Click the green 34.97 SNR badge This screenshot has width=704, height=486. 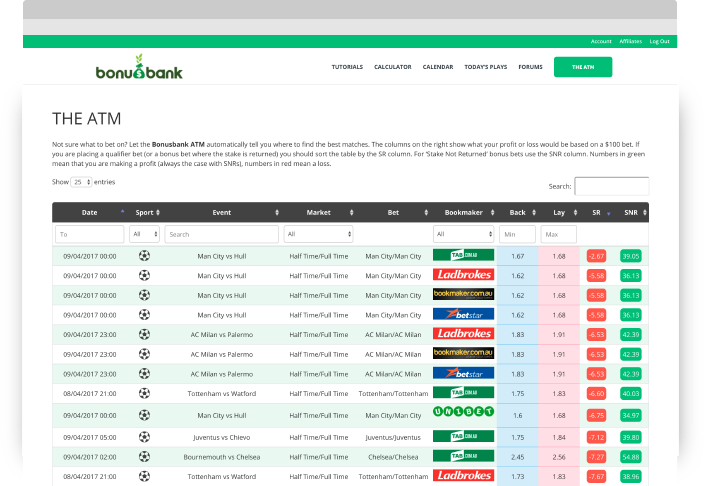coord(631,415)
